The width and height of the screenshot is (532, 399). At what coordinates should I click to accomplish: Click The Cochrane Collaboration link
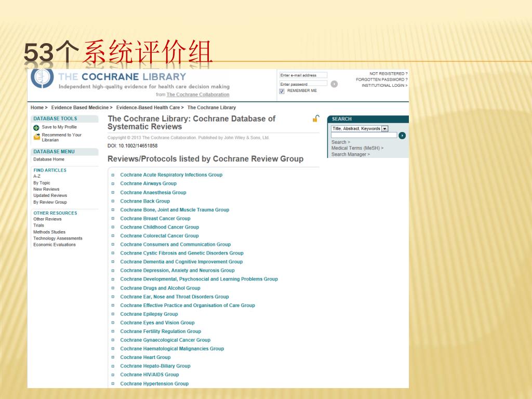pos(198,95)
